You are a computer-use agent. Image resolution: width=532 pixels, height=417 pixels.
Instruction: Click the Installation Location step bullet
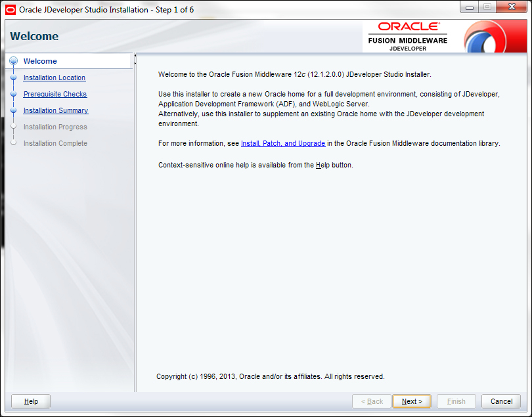pos(14,77)
